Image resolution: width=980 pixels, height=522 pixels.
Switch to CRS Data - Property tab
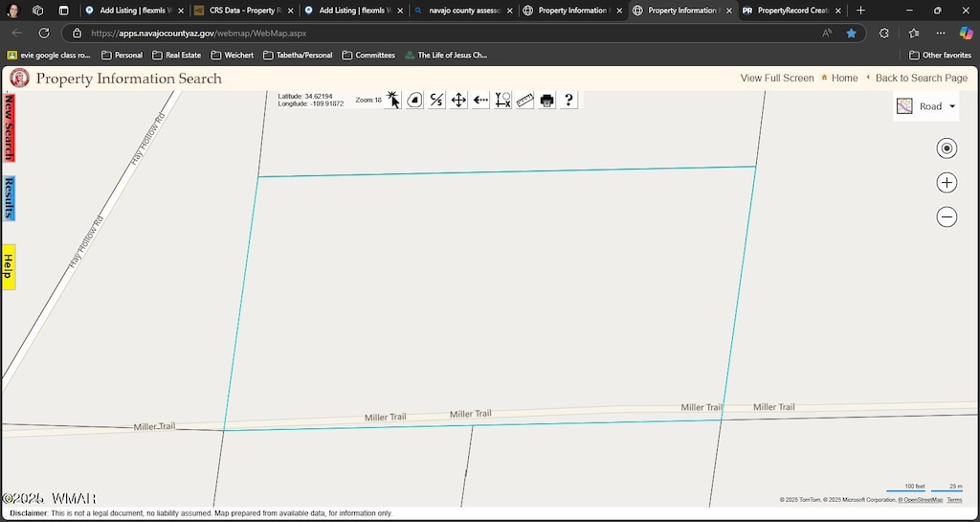click(242, 10)
